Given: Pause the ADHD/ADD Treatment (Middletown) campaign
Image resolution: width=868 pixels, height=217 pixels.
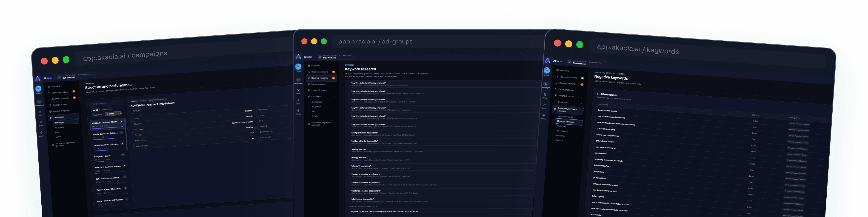Looking at the screenshot, I should pyautogui.click(x=137, y=111).
